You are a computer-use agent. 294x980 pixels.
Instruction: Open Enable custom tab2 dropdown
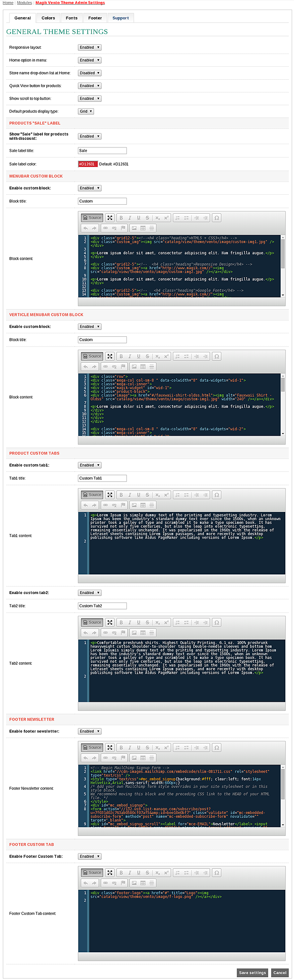(x=90, y=593)
